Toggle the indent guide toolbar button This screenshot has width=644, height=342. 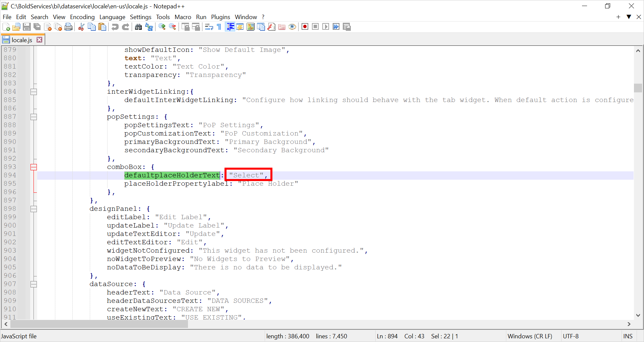230,27
